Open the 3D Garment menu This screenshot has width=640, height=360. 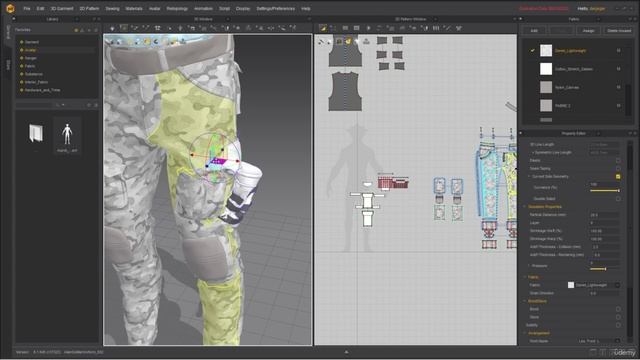62,9
